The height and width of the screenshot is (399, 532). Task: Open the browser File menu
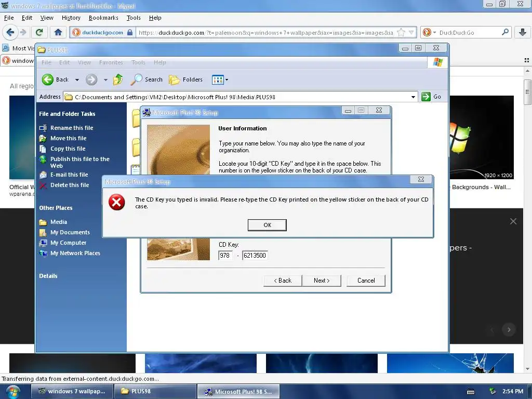point(9,18)
